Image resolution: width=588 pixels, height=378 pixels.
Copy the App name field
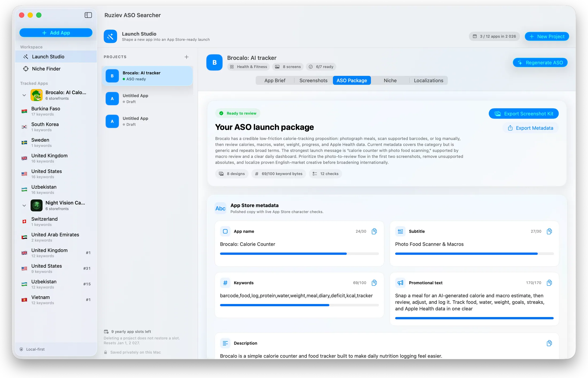click(374, 231)
